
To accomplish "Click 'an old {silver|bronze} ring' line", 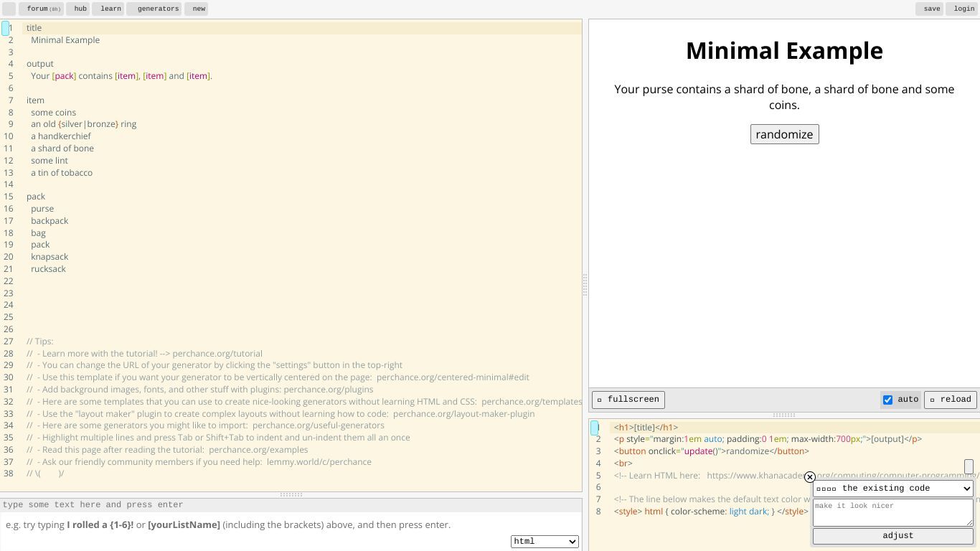I will pyautogui.click(x=83, y=124).
